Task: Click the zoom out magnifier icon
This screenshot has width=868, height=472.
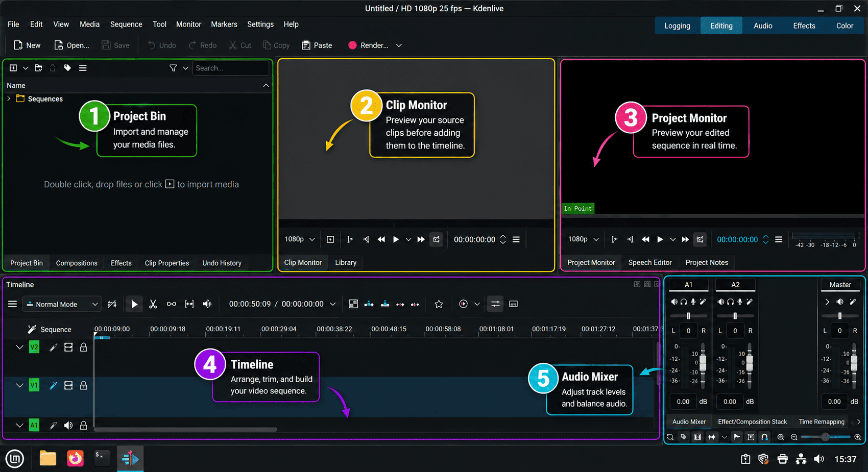Action: click(x=794, y=437)
